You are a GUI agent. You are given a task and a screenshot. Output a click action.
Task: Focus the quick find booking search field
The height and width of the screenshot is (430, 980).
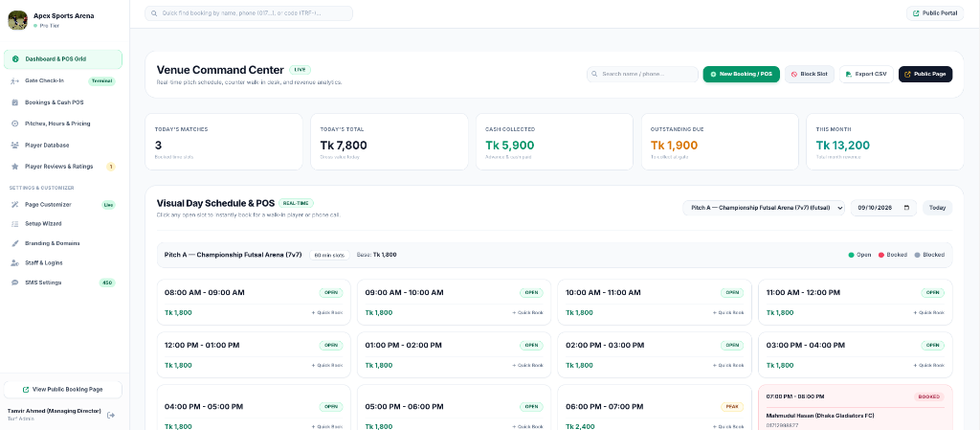[x=249, y=13]
